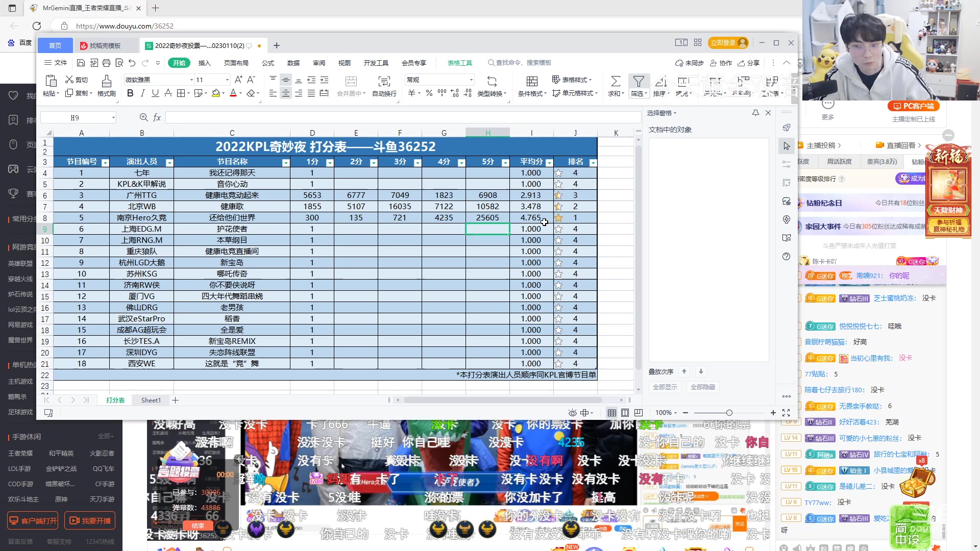Toggle Italic formatting
This screenshot has height=551, width=980.
pyautogui.click(x=143, y=93)
